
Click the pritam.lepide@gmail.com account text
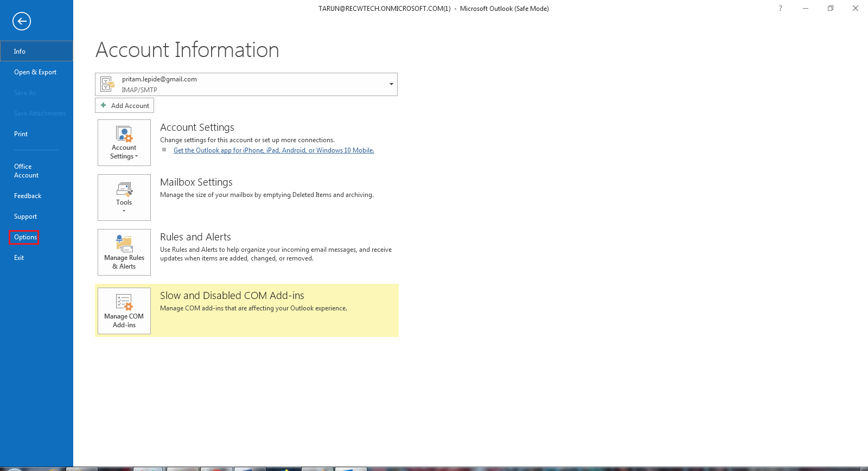pos(159,79)
